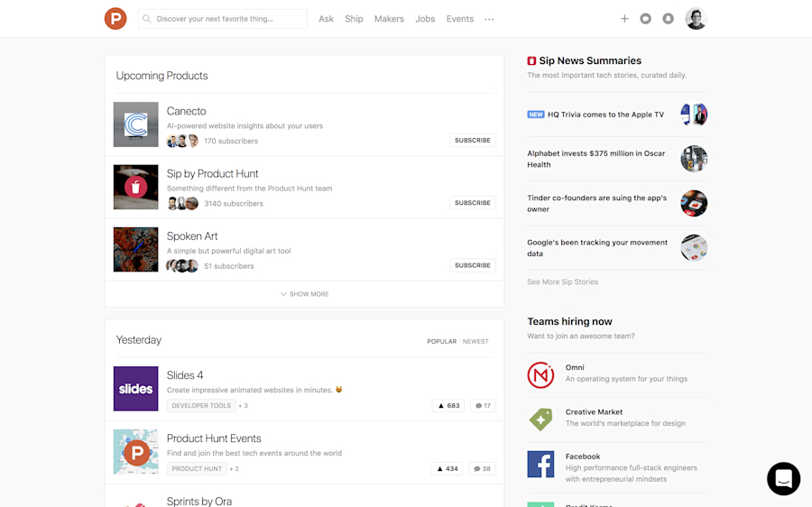Open the Spoken Art title
This screenshot has height=507, width=812.
tap(192, 236)
